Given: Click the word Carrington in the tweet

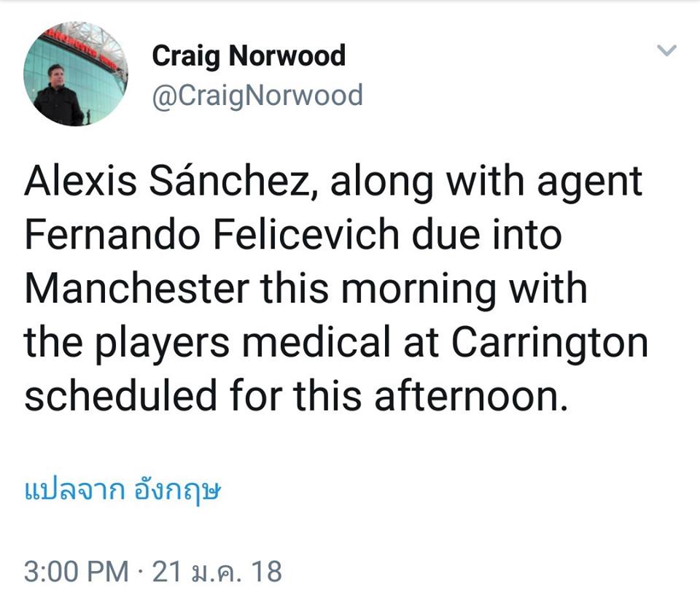Looking at the screenshot, I should tap(549, 343).
